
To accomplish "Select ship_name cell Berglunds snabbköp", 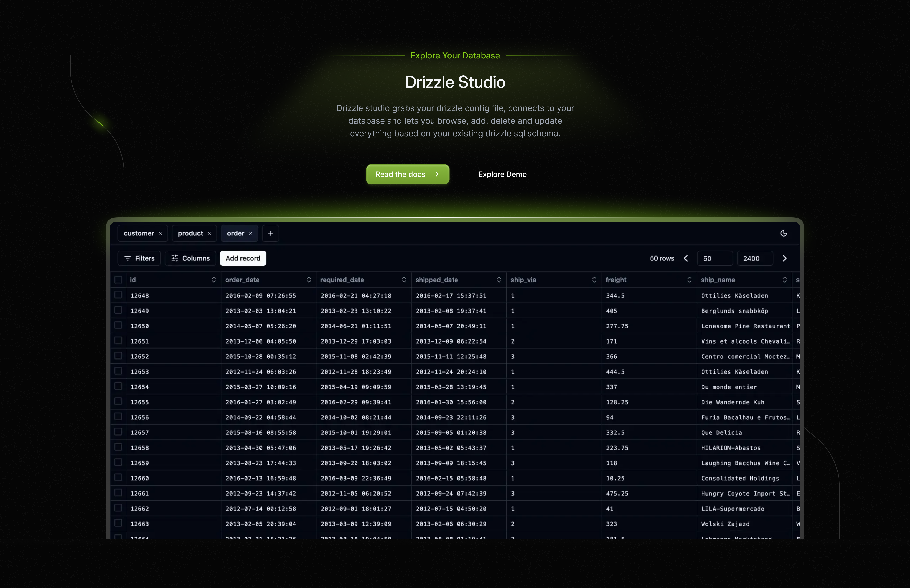I will [x=744, y=311].
